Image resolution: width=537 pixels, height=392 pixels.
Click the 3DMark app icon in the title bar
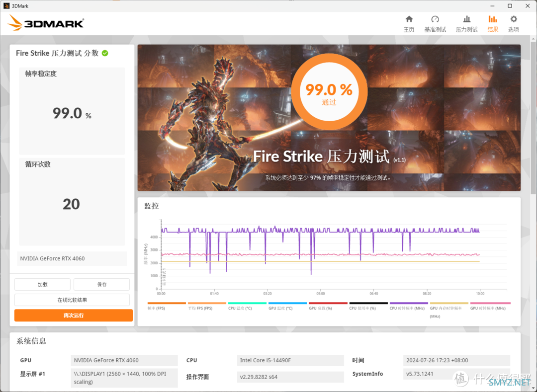[6, 6]
